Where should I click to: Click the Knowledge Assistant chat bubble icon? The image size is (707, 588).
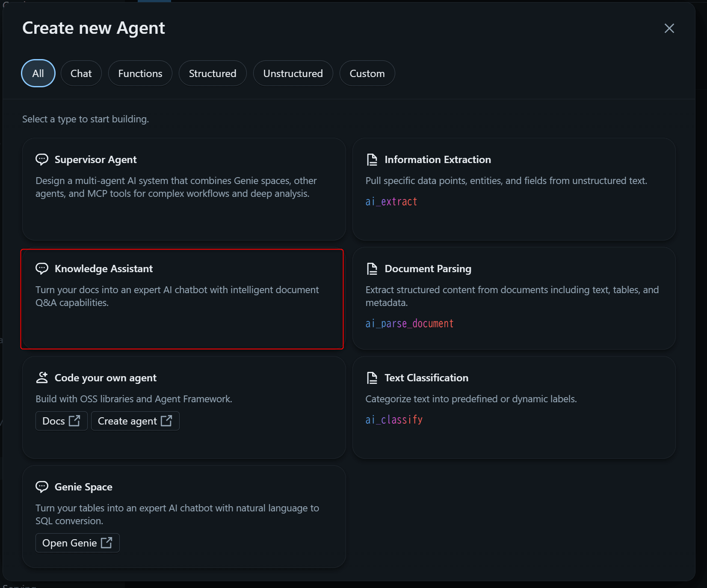42,269
